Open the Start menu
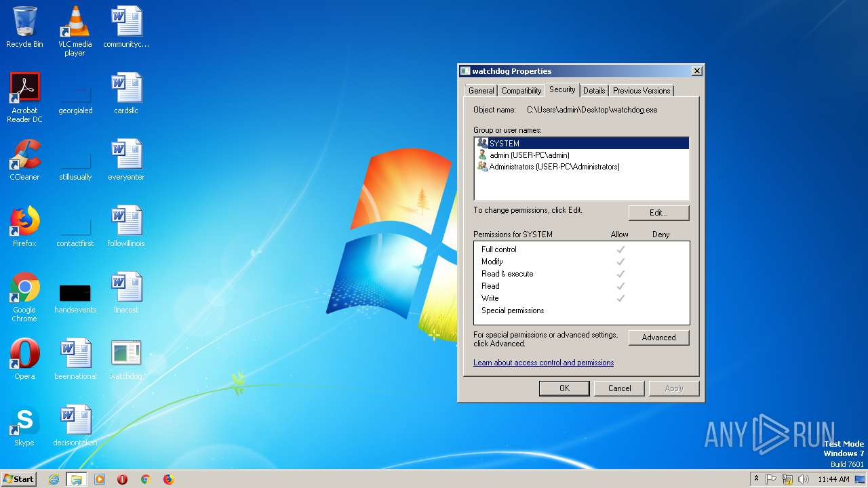This screenshot has height=488, width=868. pos(18,479)
